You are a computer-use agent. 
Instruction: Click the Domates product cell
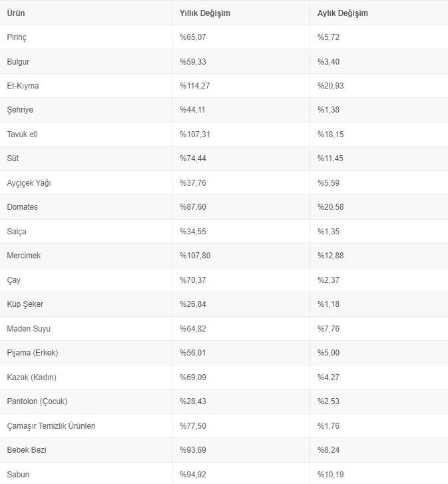(x=23, y=207)
